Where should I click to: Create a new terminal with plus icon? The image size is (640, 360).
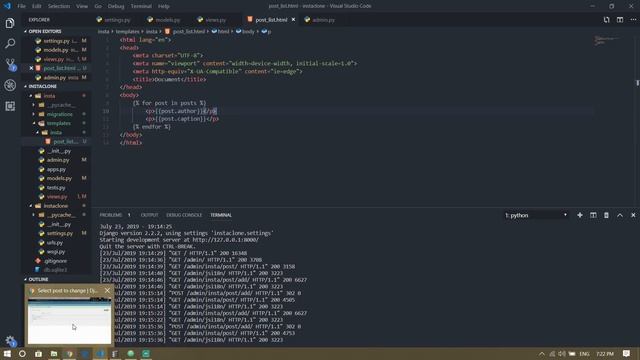pyautogui.click(x=580, y=215)
